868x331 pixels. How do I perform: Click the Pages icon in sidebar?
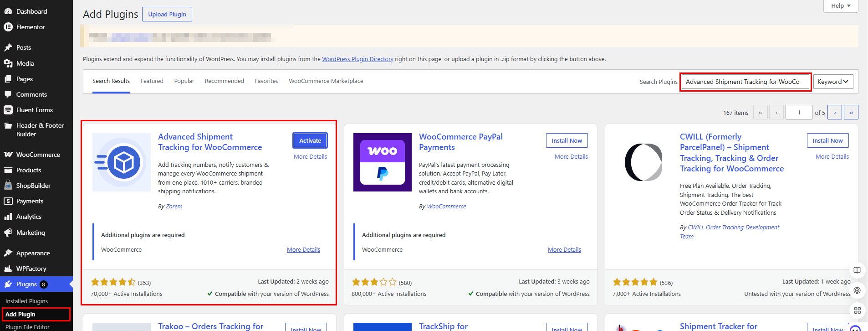coord(8,79)
